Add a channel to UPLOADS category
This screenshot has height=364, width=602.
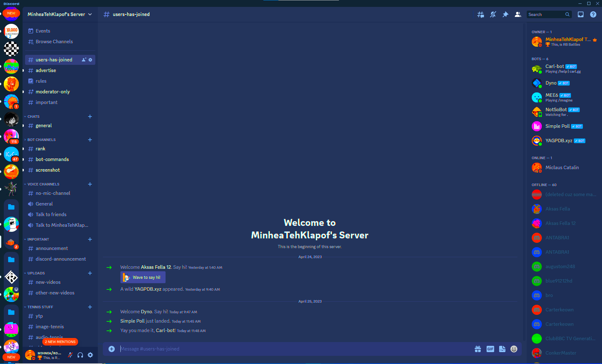pyautogui.click(x=90, y=273)
